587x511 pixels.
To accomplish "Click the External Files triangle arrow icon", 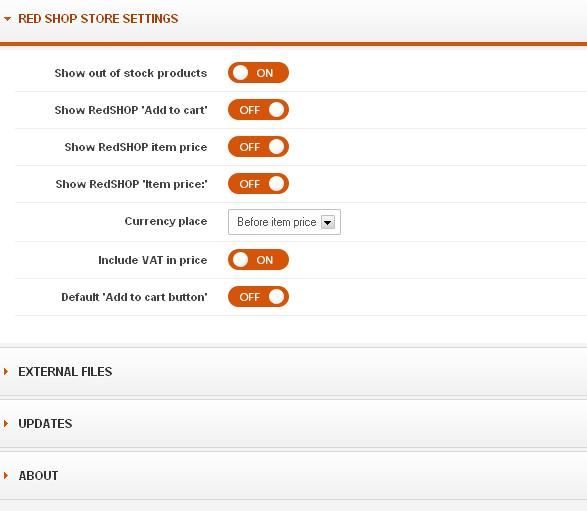I will (x=6, y=371).
